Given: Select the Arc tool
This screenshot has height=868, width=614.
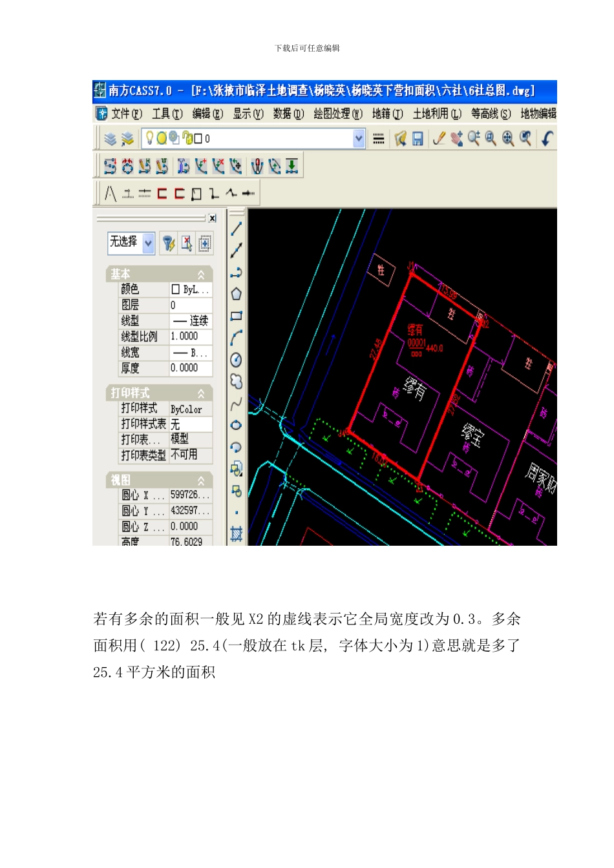Looking at the screenshot, I should (237, 338).
